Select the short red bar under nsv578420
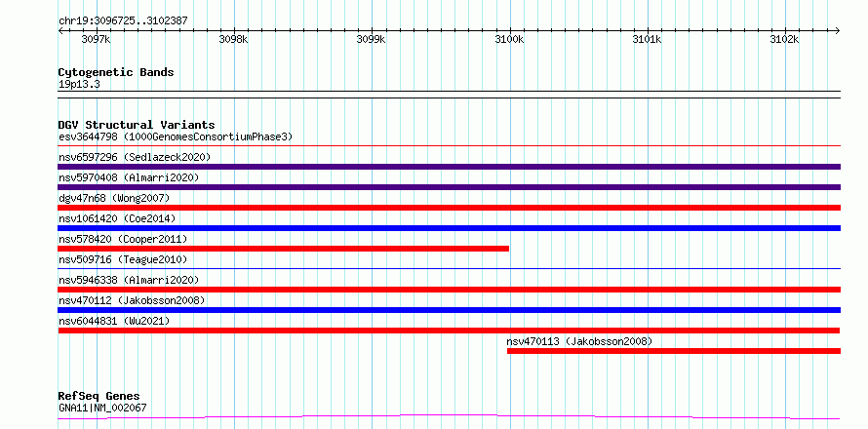This screenshot has width=868, height=429. click(284, 249)
